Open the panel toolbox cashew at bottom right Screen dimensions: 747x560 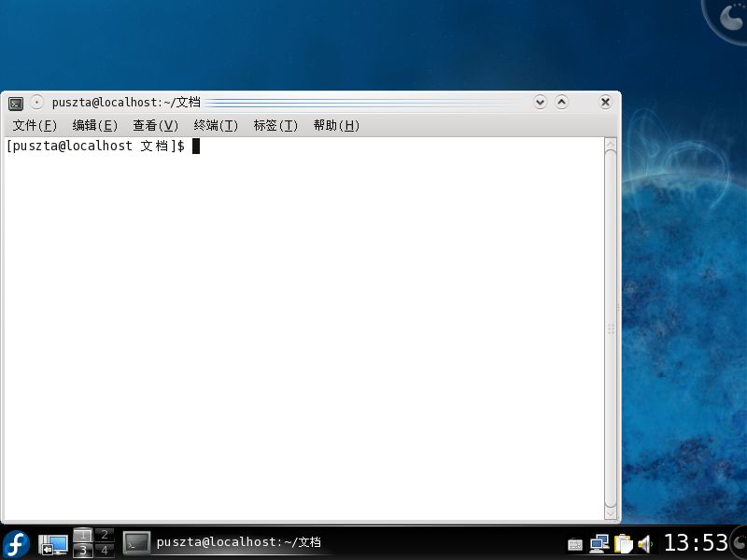click(x=739, y=543)
